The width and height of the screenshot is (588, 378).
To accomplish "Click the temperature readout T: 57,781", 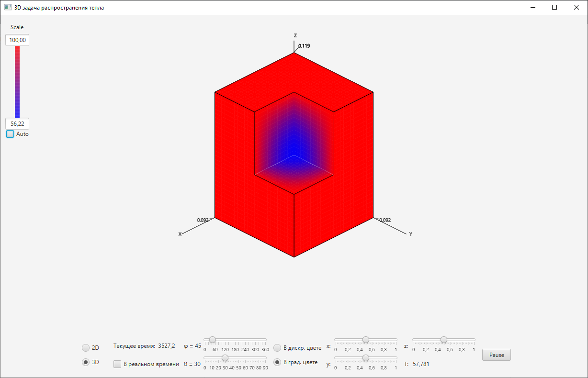I will [417, 364].
